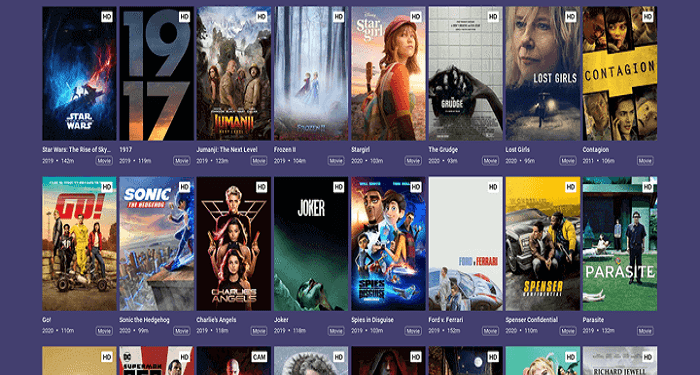Click the '2019 • 152m' text under Ford v. Ferrari
Image resolution: width=700 pixels, height=375 pixels.
point(444,331)
